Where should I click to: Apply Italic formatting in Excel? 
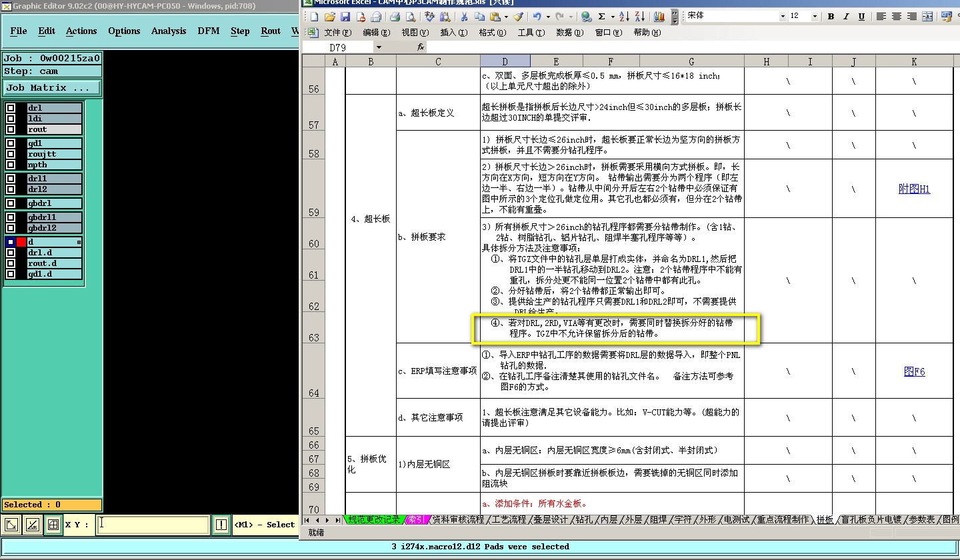(846, 17)
